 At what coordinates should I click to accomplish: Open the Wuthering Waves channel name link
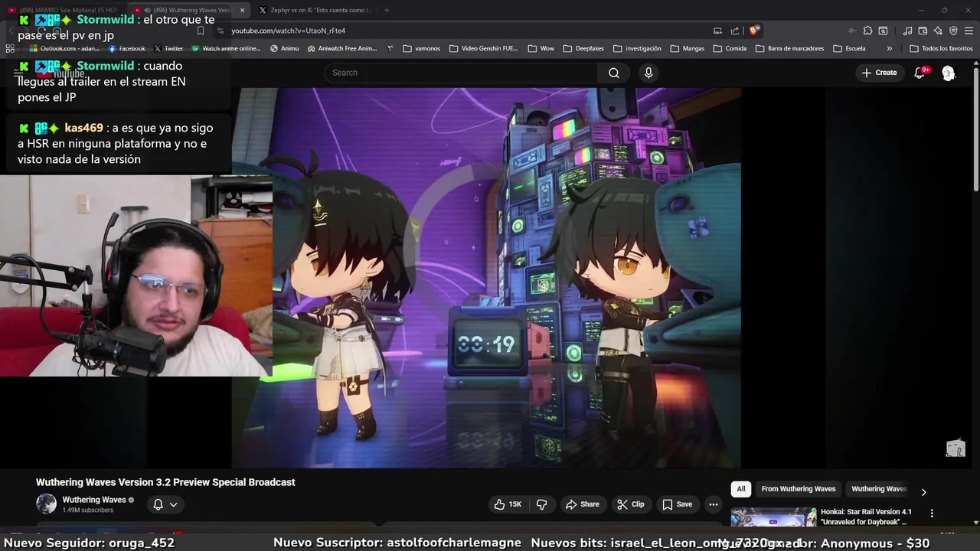(94, 500)
